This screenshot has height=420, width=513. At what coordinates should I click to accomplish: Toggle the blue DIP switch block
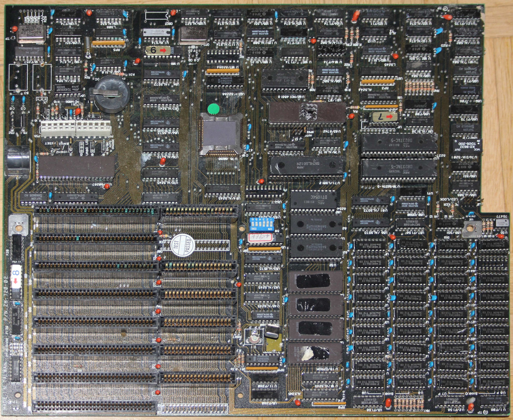261,224
